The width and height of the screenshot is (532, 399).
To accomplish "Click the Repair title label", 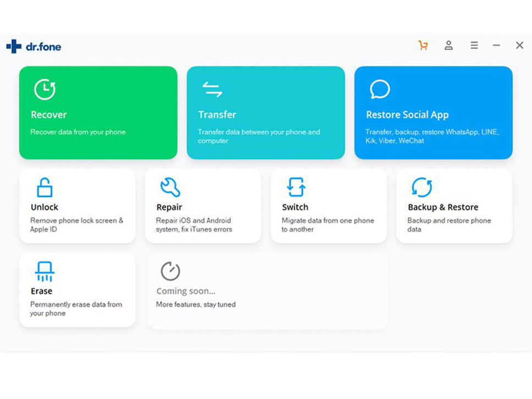I will [x=169, y=208].
